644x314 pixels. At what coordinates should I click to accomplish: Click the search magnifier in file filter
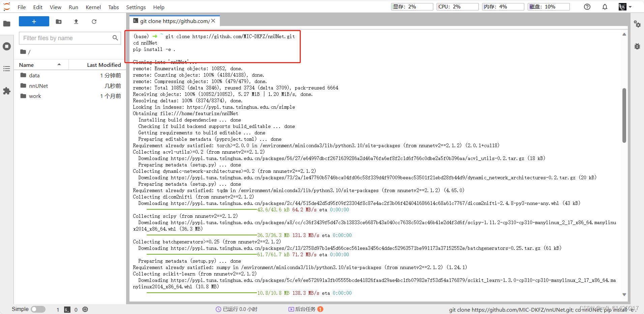click(x=115, y=38)
